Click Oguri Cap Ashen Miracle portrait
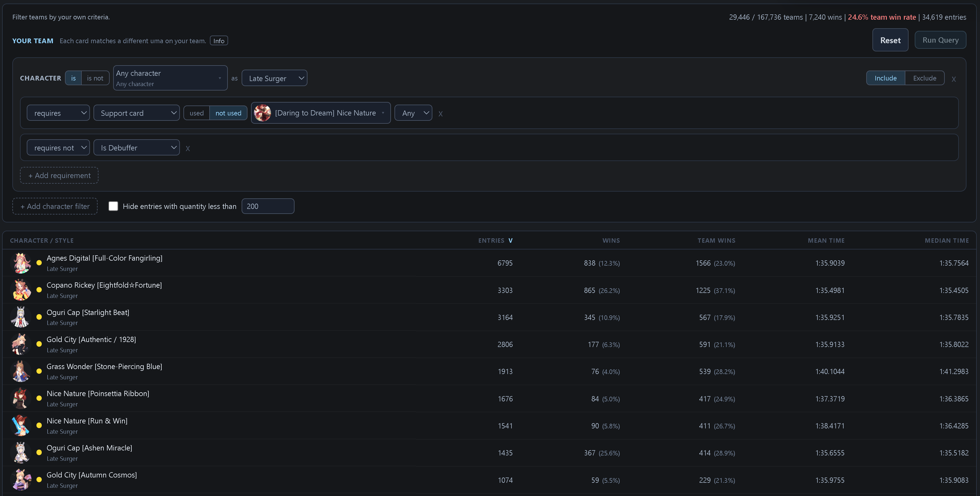The width and height of the screenshot is (980, 496). 21,453
